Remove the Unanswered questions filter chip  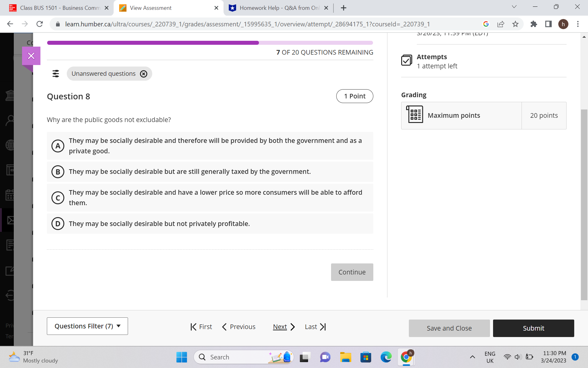click(x=143, y=74)
